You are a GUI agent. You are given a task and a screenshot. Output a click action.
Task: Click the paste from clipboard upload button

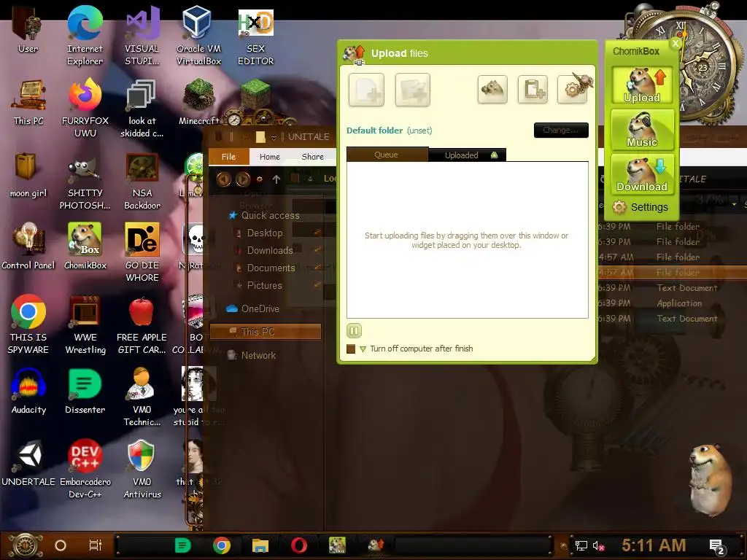(x=533, y=89)
